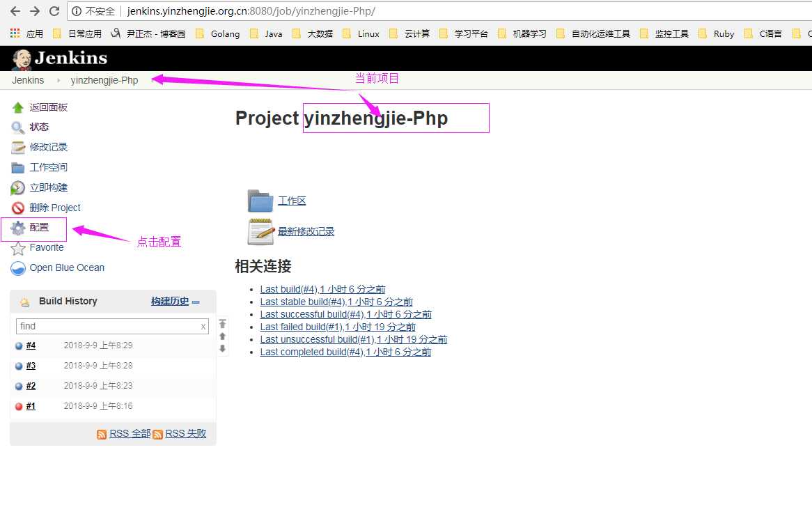Click the gear icon beside 配置
Image resolution: width=812 pixels, height=521 pixels.
(x=18, y=228)
